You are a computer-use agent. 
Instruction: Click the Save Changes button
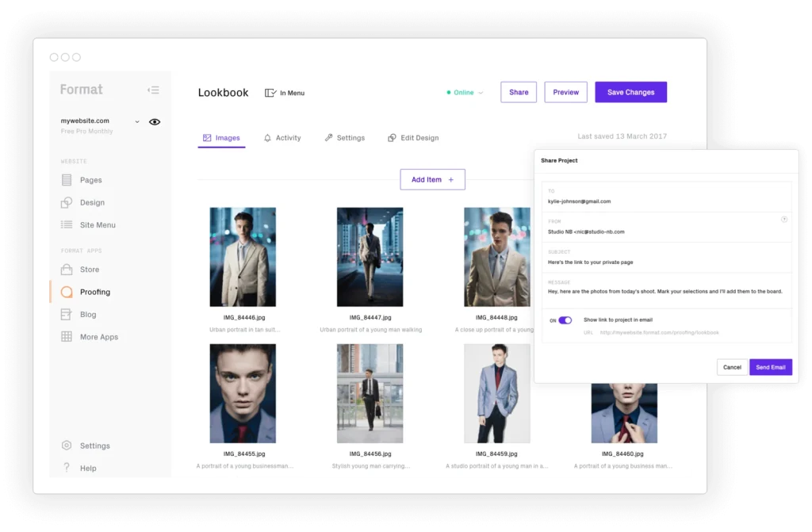630,92
